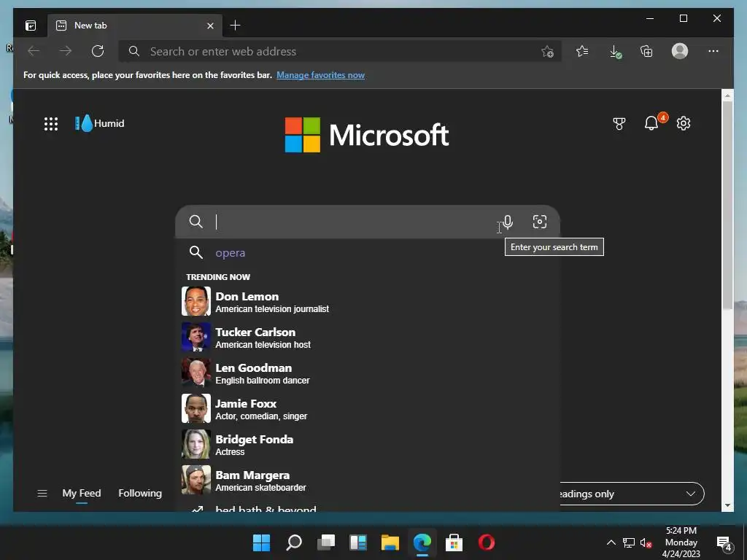The height and width of the screenshot is (560, 747).
Task: Open Microsoft Store from taskbar
Action: 454,542
